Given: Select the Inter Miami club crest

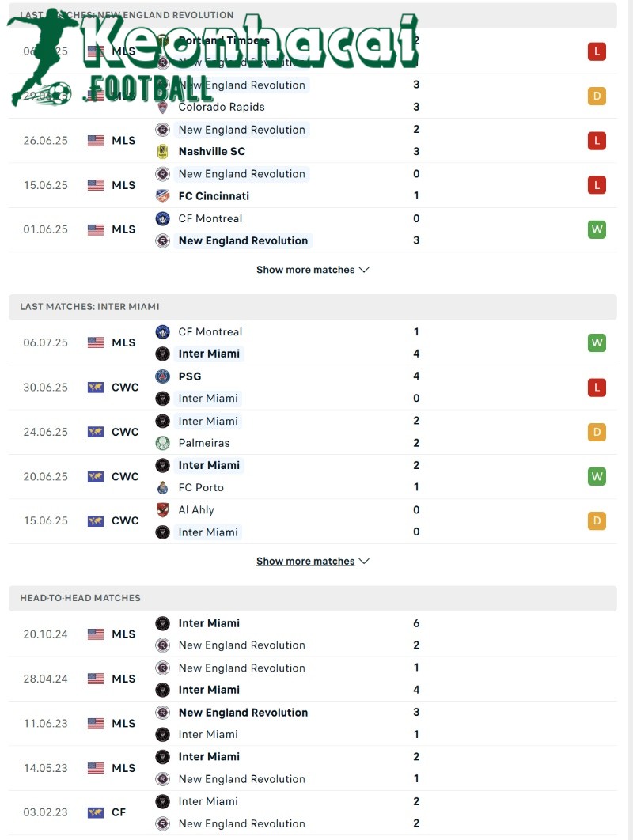Looking at the screenshot, I should coord(164,354).
